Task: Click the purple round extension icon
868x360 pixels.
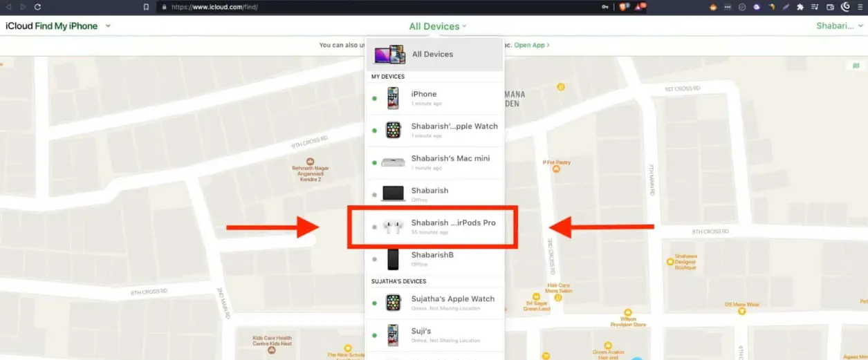Action: tap(757, 7)
